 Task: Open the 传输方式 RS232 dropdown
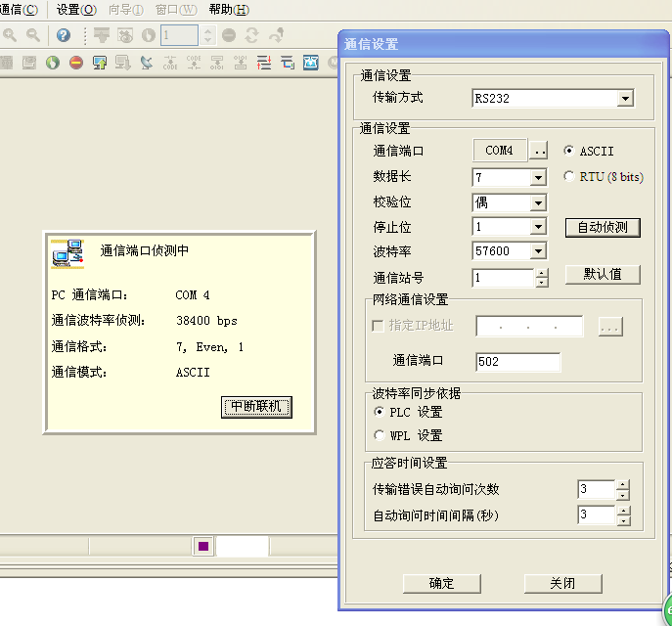[x=625, y=99]
